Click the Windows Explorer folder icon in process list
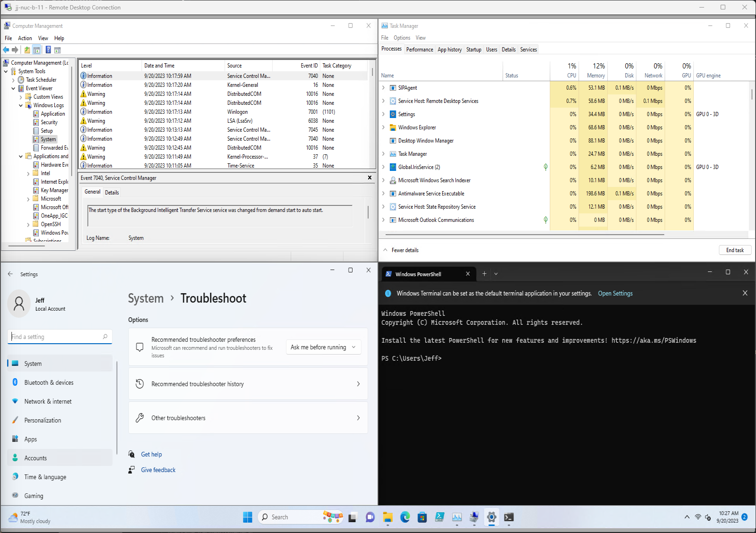 (x=393, y=127)
